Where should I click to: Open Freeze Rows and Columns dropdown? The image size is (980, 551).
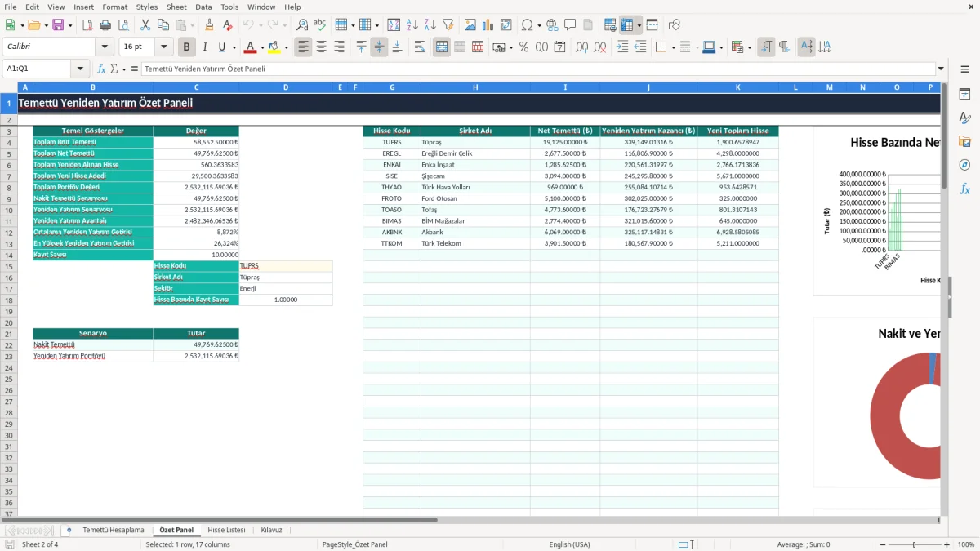tap(639, 25)
